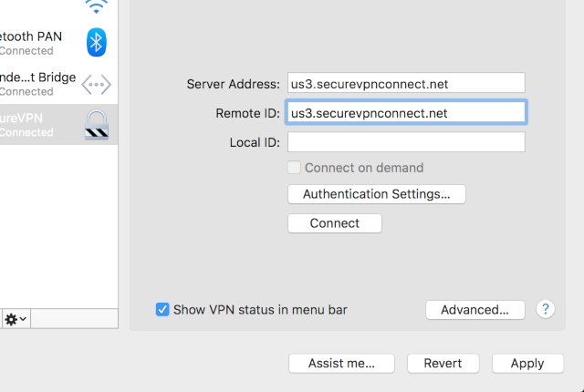This screenshot has height=392, width=584.
Task: Click the Thunderbolt Bridge arrows icon
Action: pyautogui.click(x=97, y=85)
